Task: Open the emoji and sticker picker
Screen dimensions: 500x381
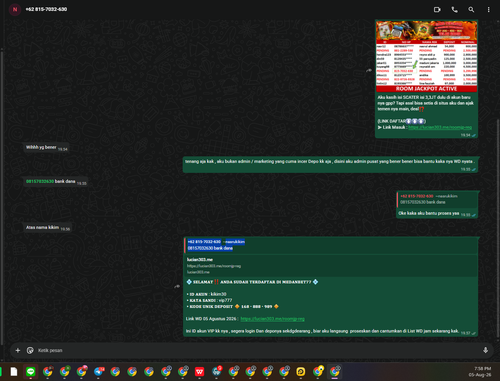Action: pos(30,350)
